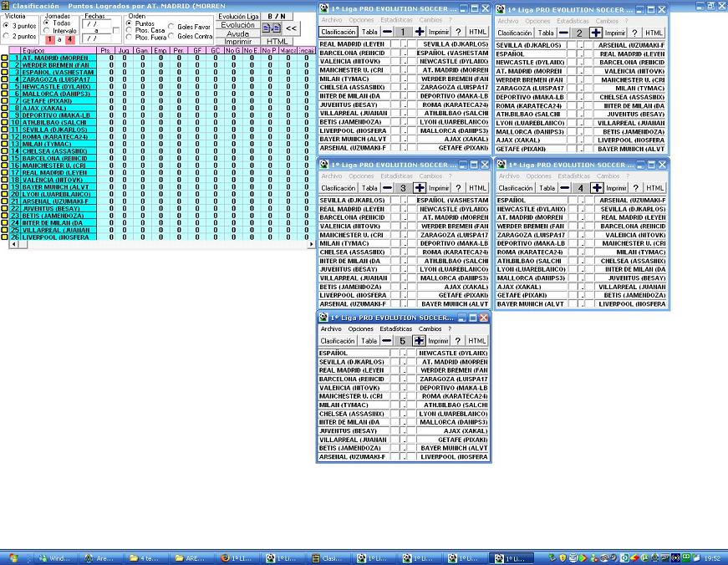Click home score box for REAL MADRID, jornada 1
Viewport: 728px width, 565px height.
click(x=395, y=43)
